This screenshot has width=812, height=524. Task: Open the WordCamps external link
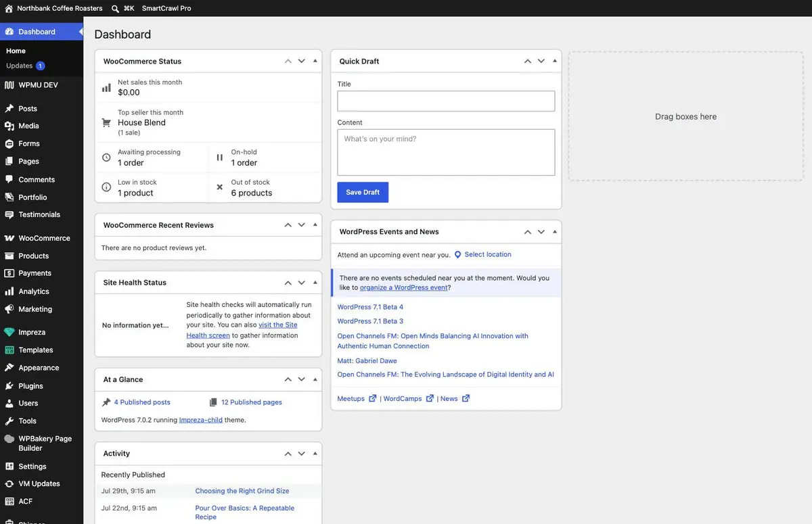pyautogui.click(x=408, y=399)
